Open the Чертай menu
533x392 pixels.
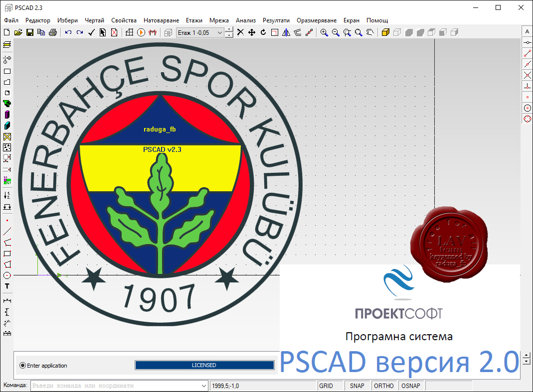pyautogui.click(x=95, y=20)
